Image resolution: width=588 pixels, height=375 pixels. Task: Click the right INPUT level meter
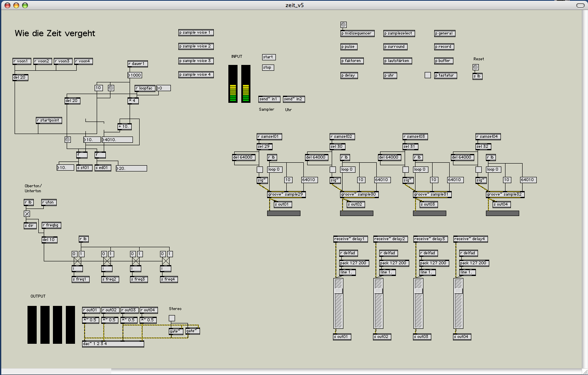(x=246, y=84)
